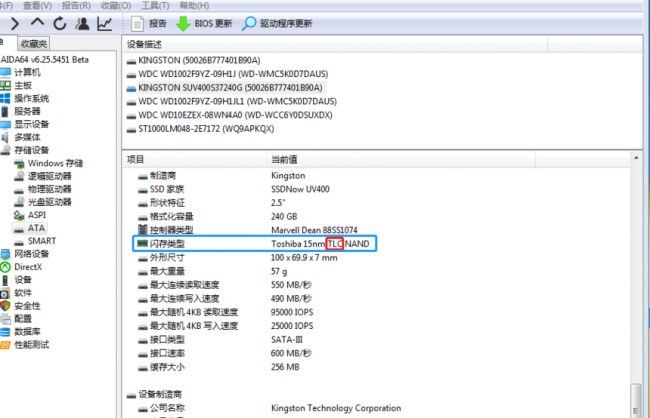Image resolution: width=650 pixels, height=418 pixels.
Task: Select 设备 in the tree
Action: pos(16,280)
